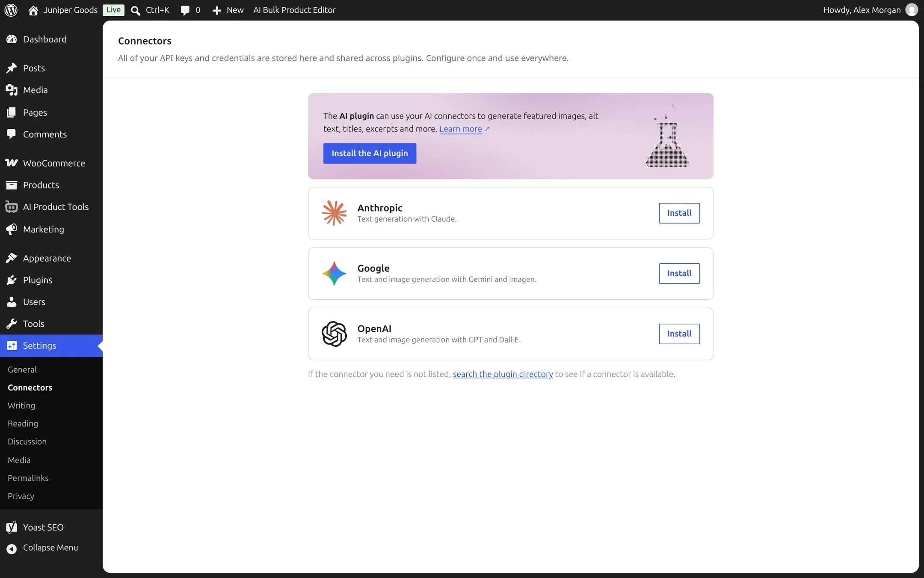Select Marketing from the sidebar

[44, 229]
